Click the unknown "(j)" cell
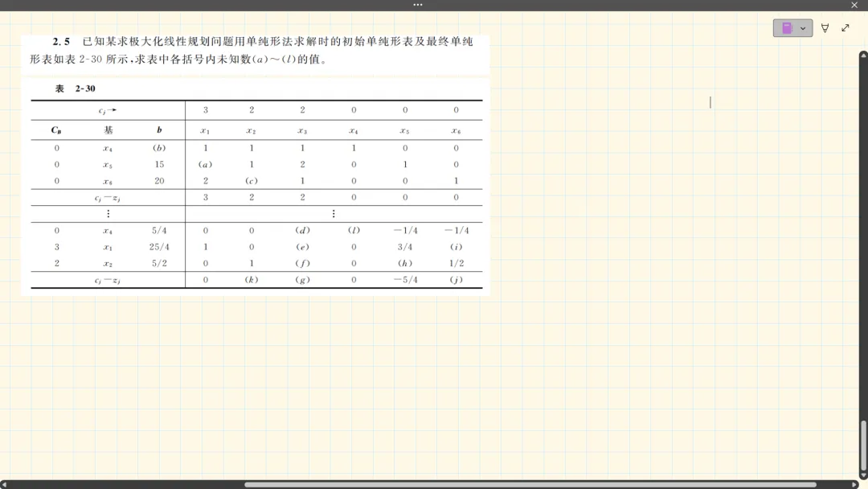This screenshot has width=868, height=489. (x=457, y=280)
